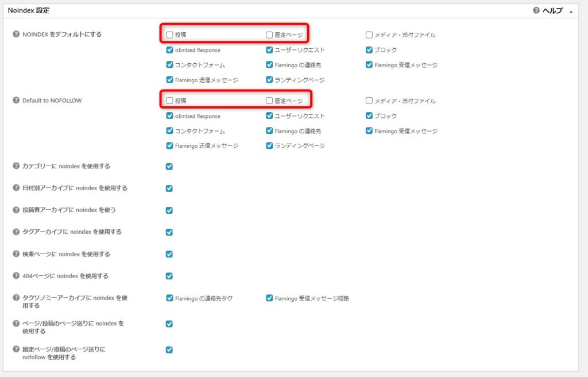
Task: Uncheck ユーザーリクエスト under NOINDEX default
Action: pos(269,49)
